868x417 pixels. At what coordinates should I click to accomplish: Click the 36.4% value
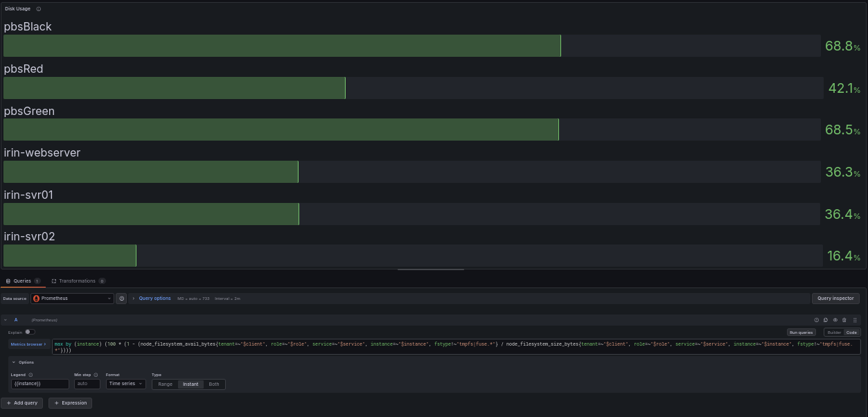pyautogui.click(x=842, y=214)
